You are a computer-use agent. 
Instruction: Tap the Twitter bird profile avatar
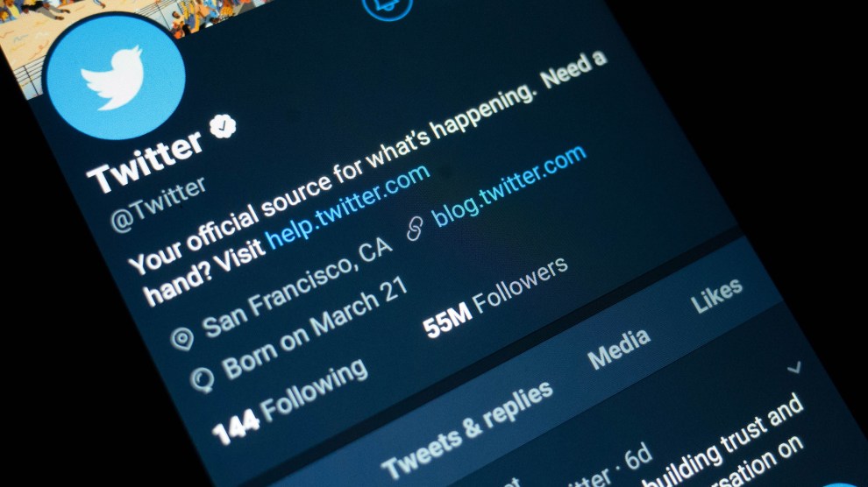(115, 77)
